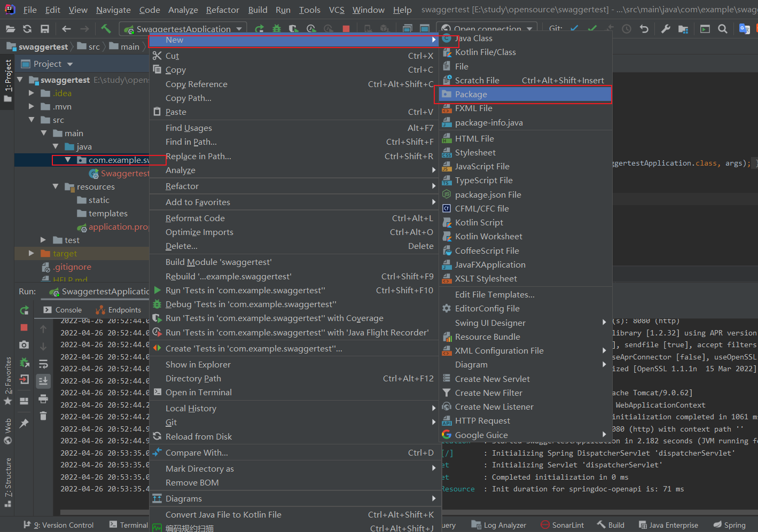758x532 pixels.
Task: Click the 1: Project side tab
Action: pos(7,81)
